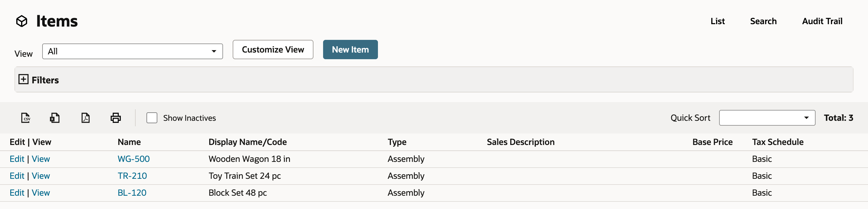View the BL-120 item row
The width and height of the screenshot is (868, 209).
tap(41, 193)
